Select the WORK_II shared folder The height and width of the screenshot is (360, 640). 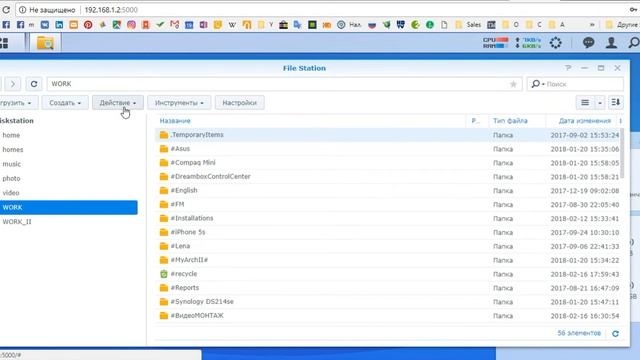17,222
